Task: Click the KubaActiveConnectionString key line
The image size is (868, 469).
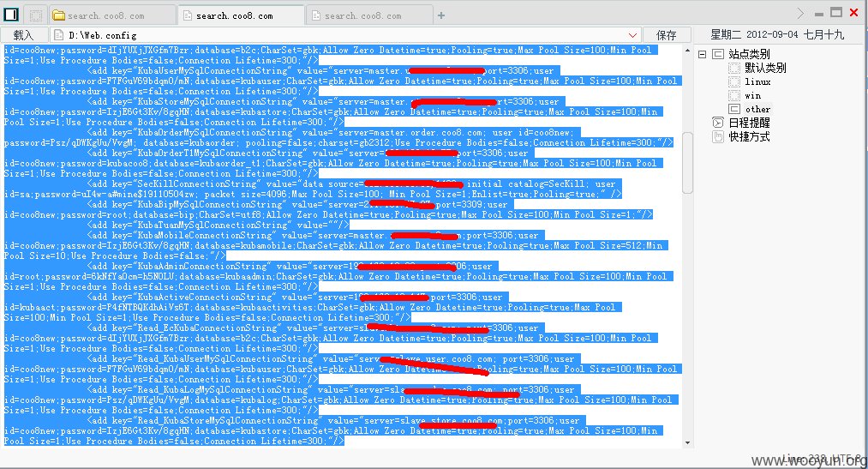Action: (x=297, y=298)
